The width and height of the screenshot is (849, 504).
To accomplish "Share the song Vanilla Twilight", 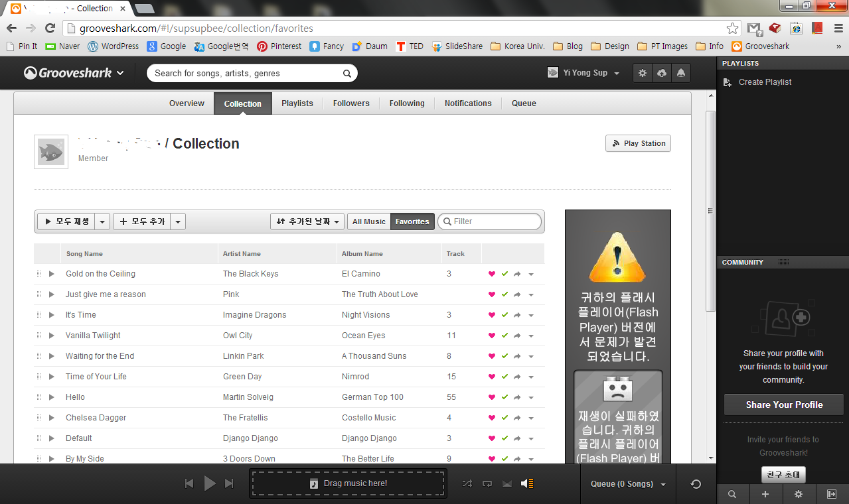I will click(x=517, y=336).
